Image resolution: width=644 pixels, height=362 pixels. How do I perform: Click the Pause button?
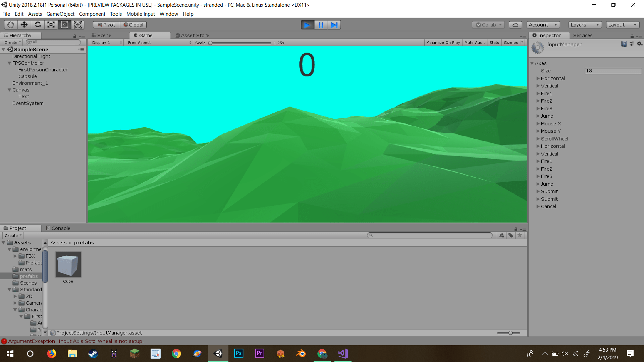pyautogui.click(x=321, y=25)
